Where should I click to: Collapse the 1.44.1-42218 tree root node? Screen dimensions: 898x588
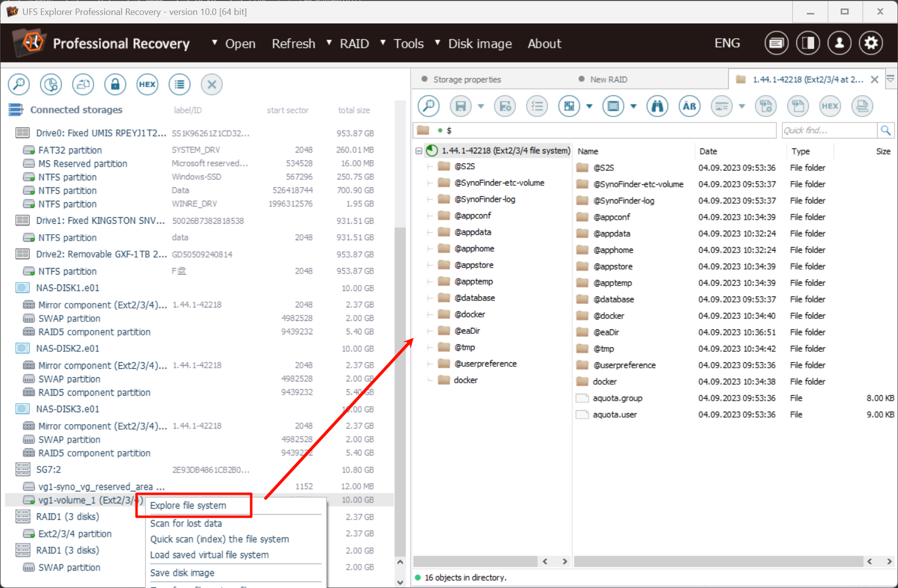[419, 151]
